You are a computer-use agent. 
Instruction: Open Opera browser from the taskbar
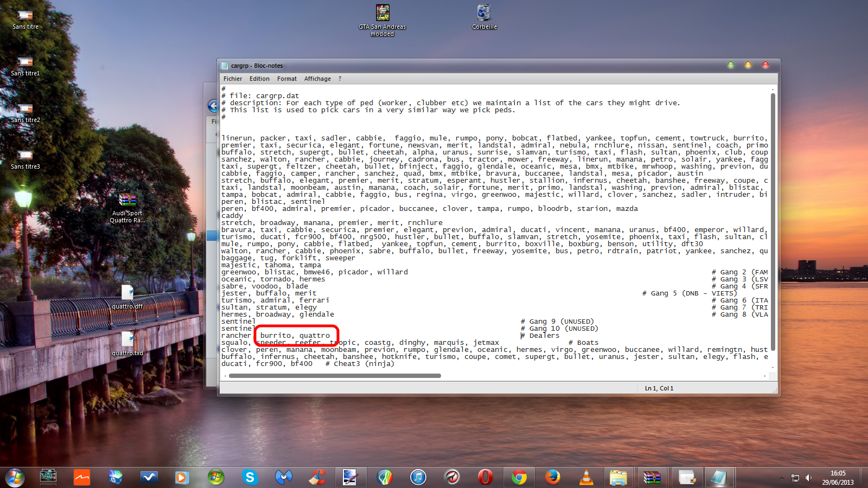coord(485,477)
